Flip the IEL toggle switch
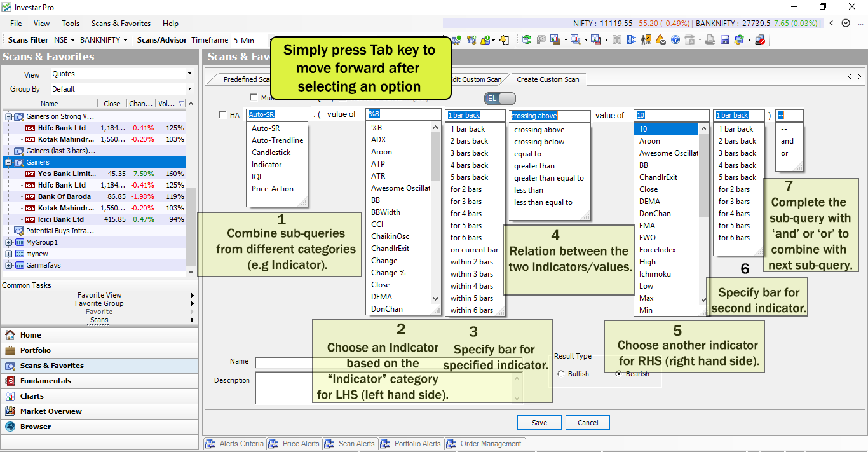 pos(499,99)
